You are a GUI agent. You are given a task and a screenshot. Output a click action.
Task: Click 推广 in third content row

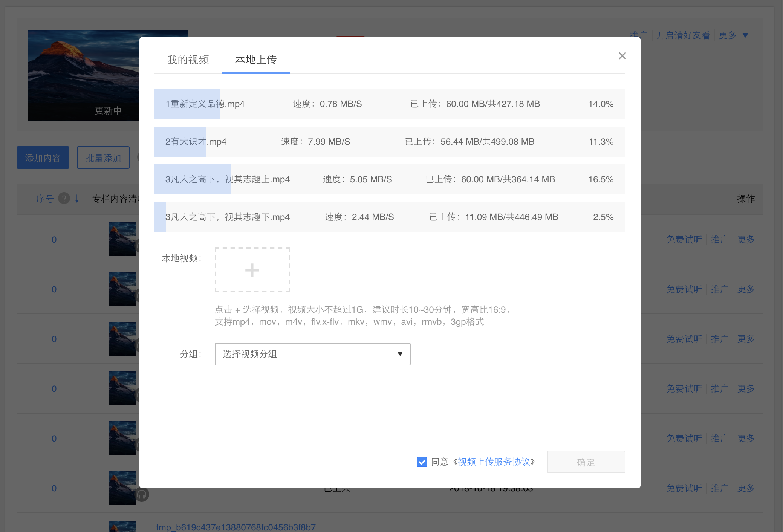(x=719, y=339)
